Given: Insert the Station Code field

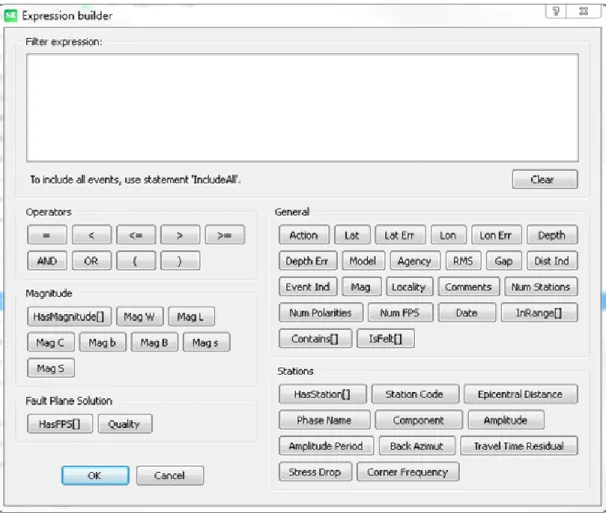Looking at the screenshot, I should click(415, 394).
